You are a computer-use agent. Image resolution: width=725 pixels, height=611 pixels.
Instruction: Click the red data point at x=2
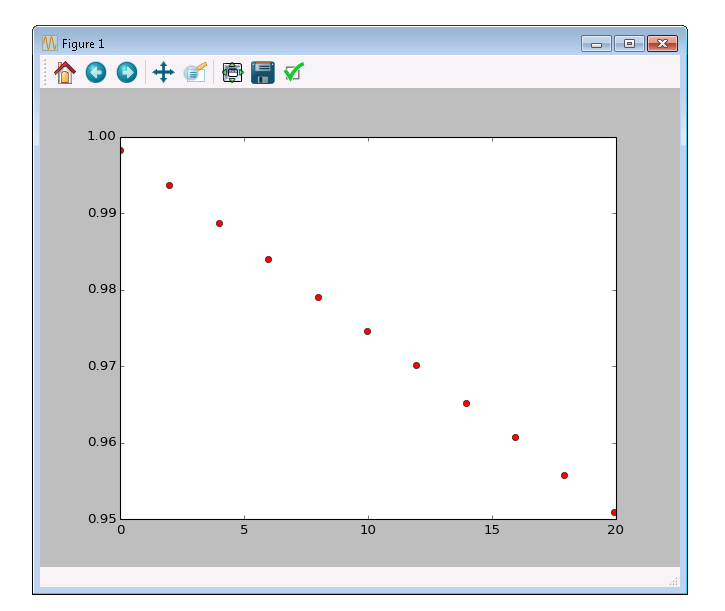click(169, 185)
